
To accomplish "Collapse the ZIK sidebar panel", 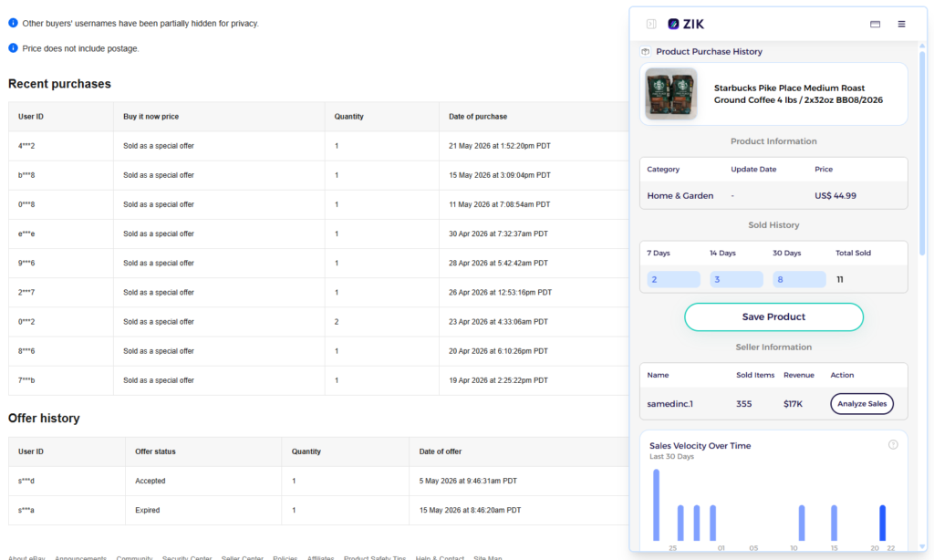I will coord(651,24).
